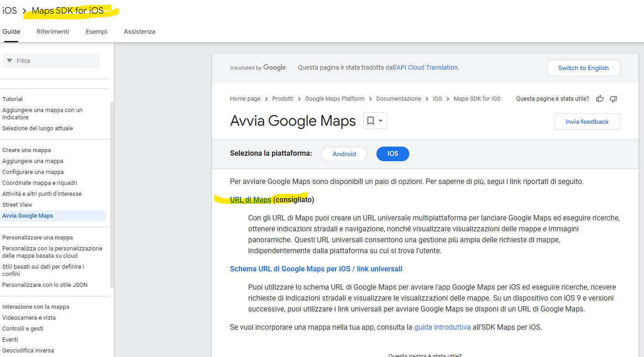Click the Personalizzare una mappa section heading
The height and width of the screenshot is (357, 644).
point(37,238)
